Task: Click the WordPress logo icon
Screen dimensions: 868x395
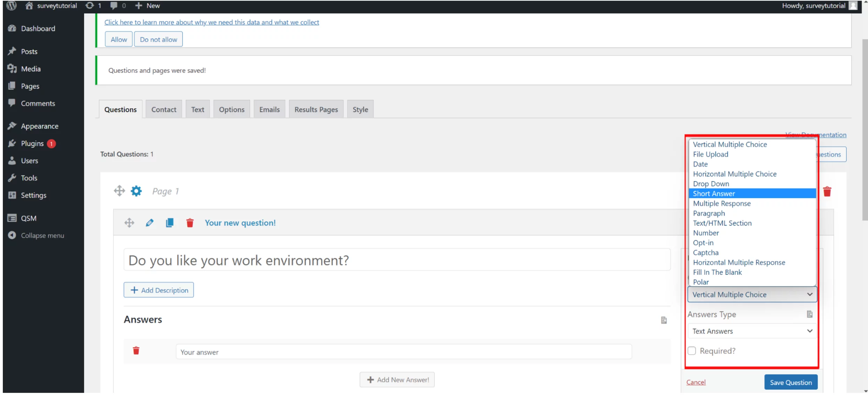Action: point(12,6)
